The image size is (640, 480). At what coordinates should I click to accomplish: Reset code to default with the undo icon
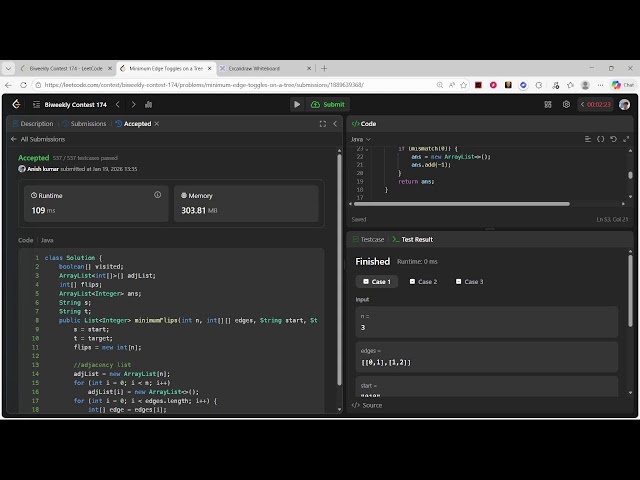pos(613,139)
